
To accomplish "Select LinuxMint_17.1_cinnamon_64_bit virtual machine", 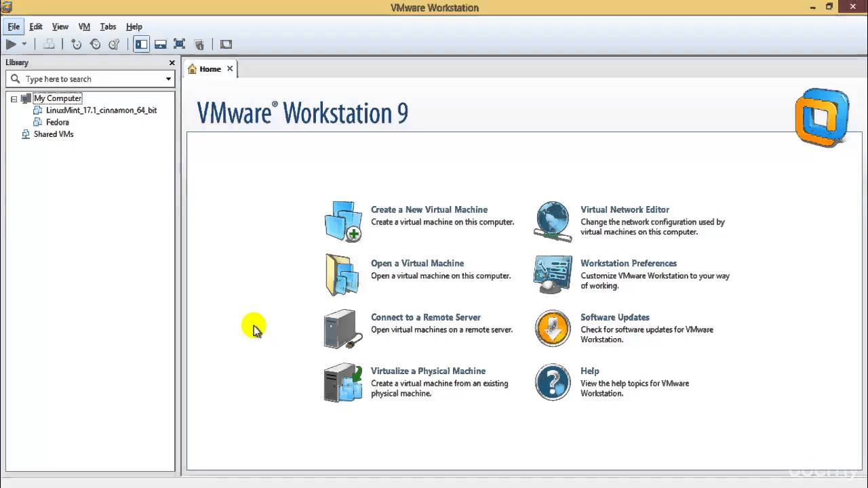I will [x=102, y=110].
